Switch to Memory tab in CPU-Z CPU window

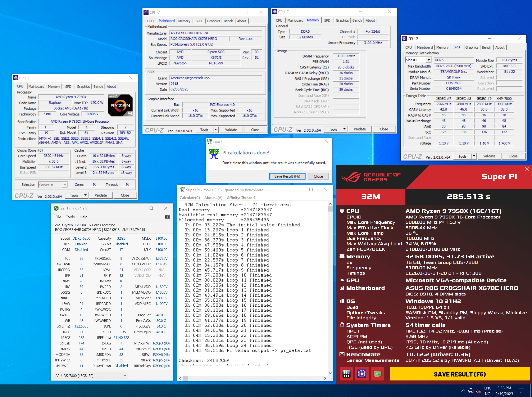coord(54,86)
